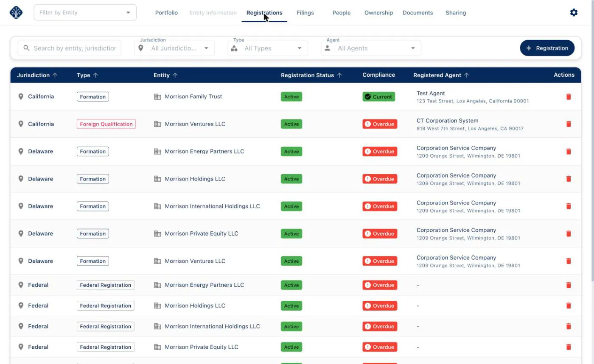Open the Filter by Entity dropdown
Viewport: 594px width, 364px height.
point(85,13)
